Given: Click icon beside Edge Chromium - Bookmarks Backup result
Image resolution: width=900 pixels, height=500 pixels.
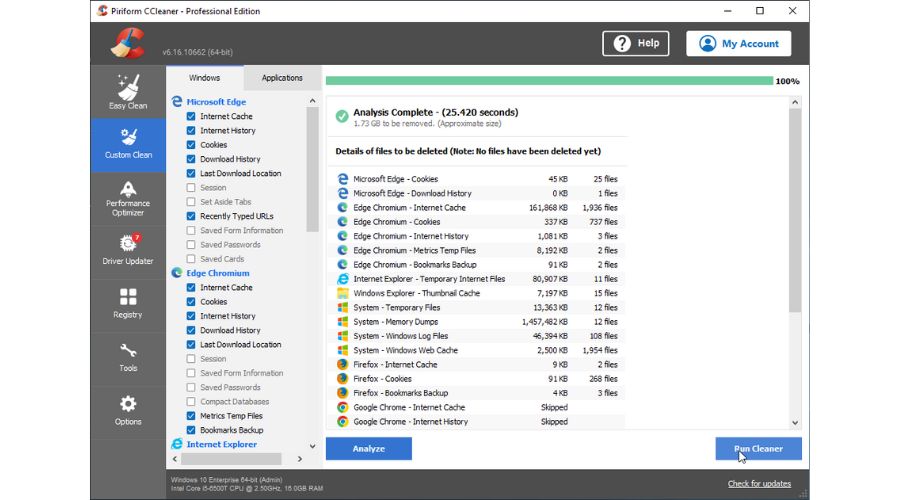Looking at the screenshot, I should [343, 265].
